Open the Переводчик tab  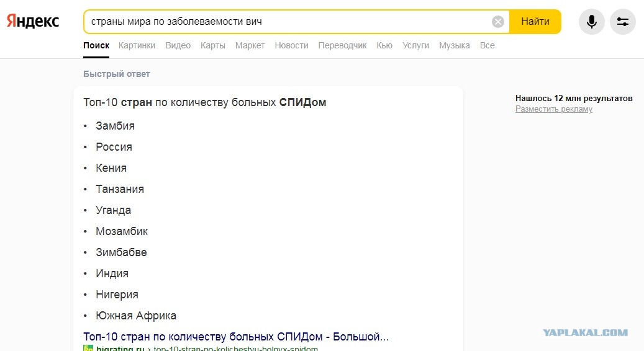342,45
